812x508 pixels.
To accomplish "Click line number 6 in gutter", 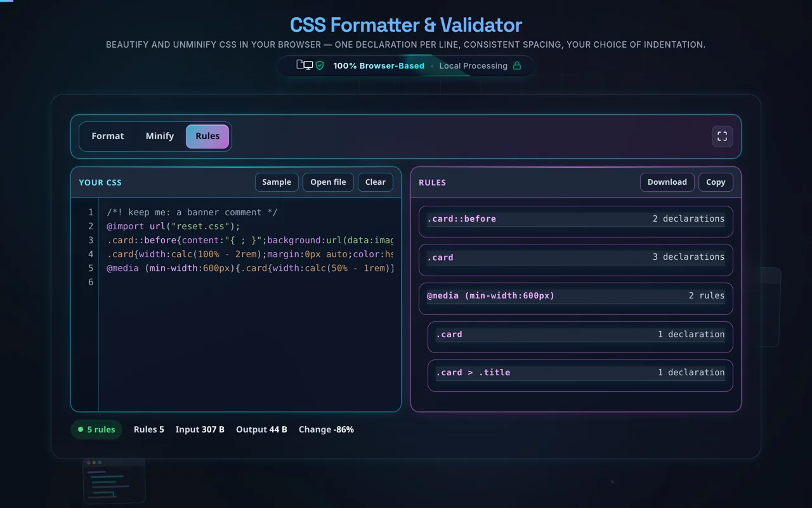I will (x=91, y=282).
